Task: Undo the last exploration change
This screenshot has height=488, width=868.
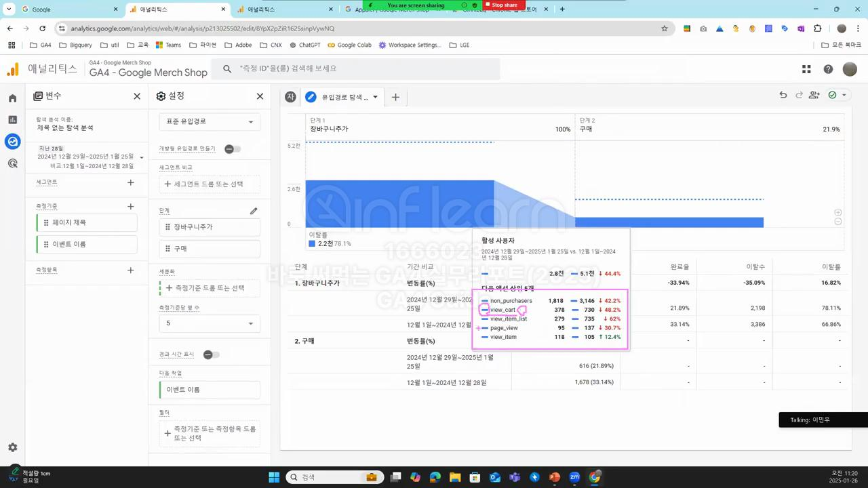Action: [783, 96]
